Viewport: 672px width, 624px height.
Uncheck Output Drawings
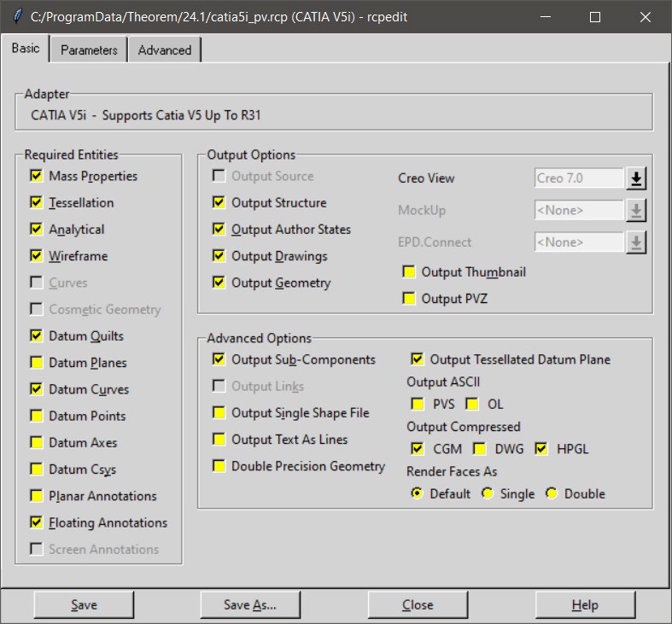(x=219, y=256)
